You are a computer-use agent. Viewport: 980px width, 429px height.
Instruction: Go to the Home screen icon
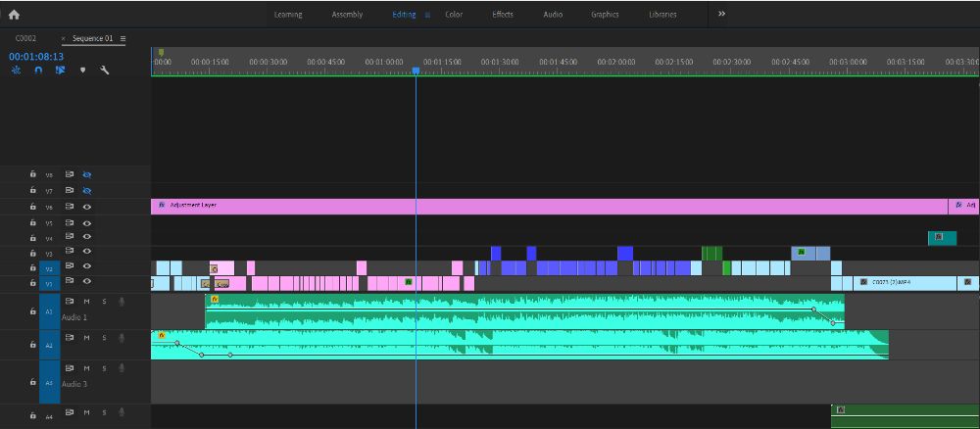click(14, 15)
